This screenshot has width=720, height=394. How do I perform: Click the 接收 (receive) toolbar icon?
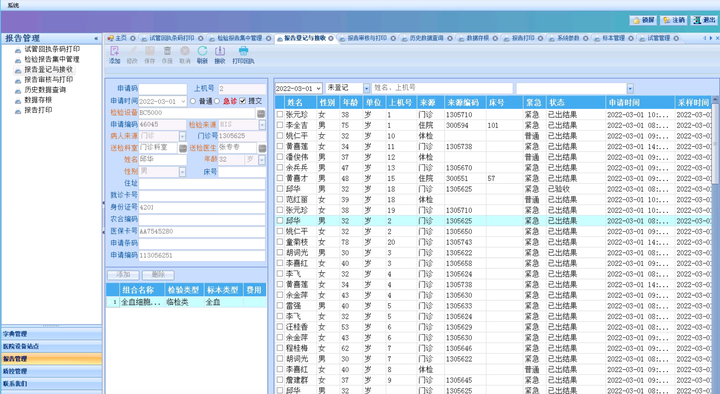[x=220, y=54]
